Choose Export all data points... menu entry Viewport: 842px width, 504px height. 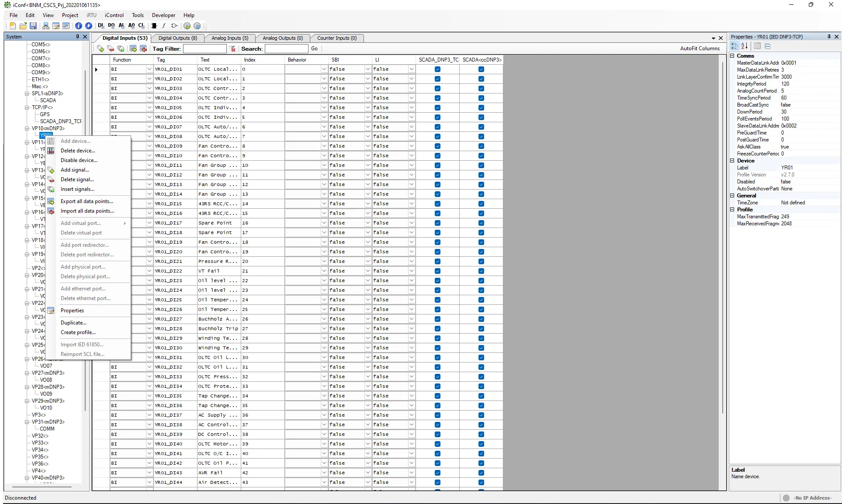click(x=87, y=201)
